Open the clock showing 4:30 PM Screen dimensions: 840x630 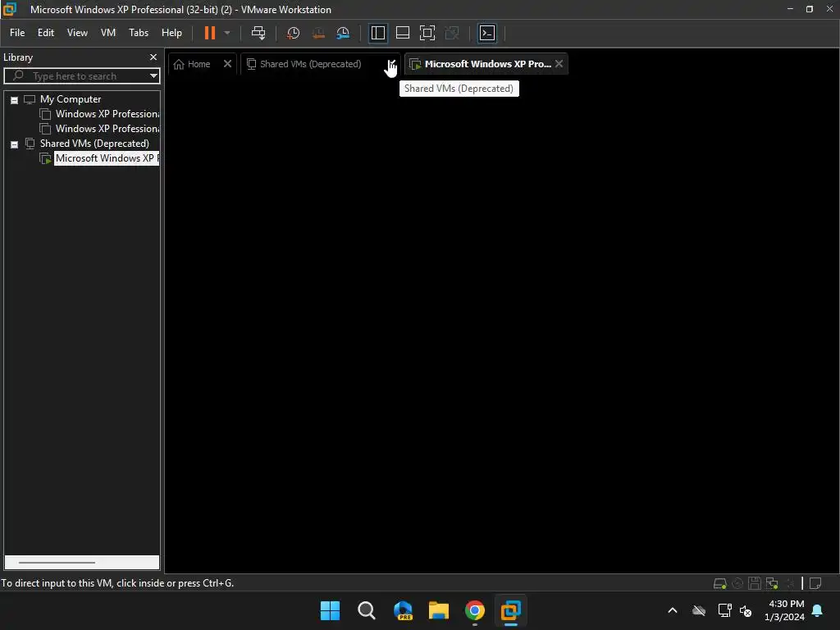pos(785,610)
